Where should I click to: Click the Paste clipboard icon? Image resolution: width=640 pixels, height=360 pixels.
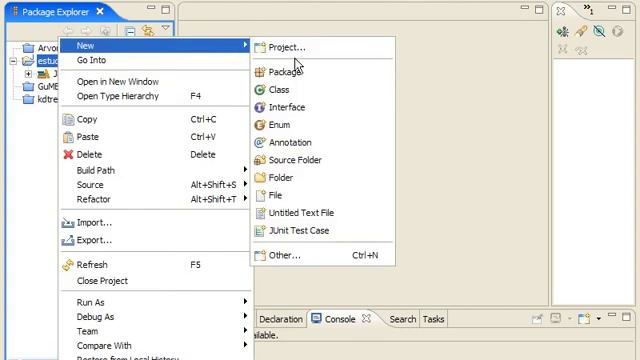click(68, 137)
